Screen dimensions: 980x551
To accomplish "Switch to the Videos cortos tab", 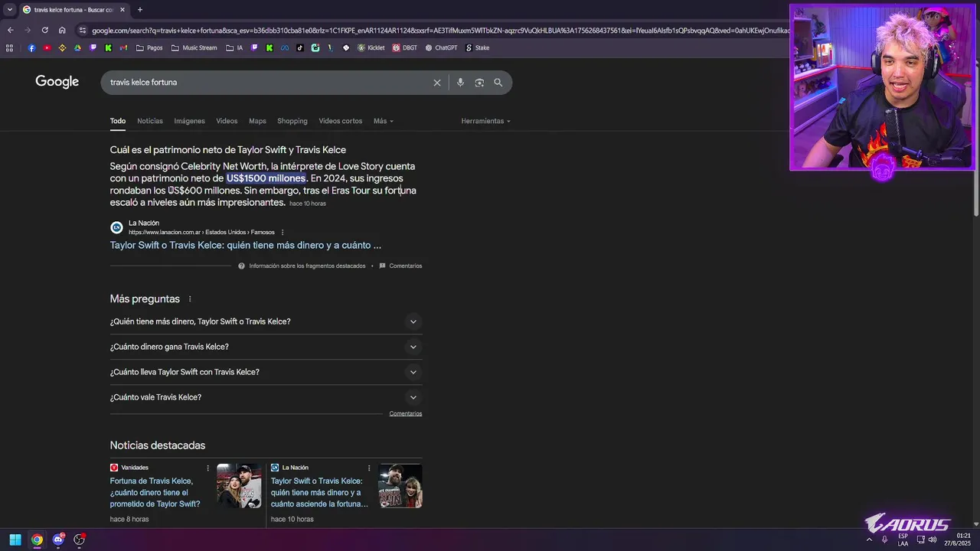I will (x=341, y=121).
